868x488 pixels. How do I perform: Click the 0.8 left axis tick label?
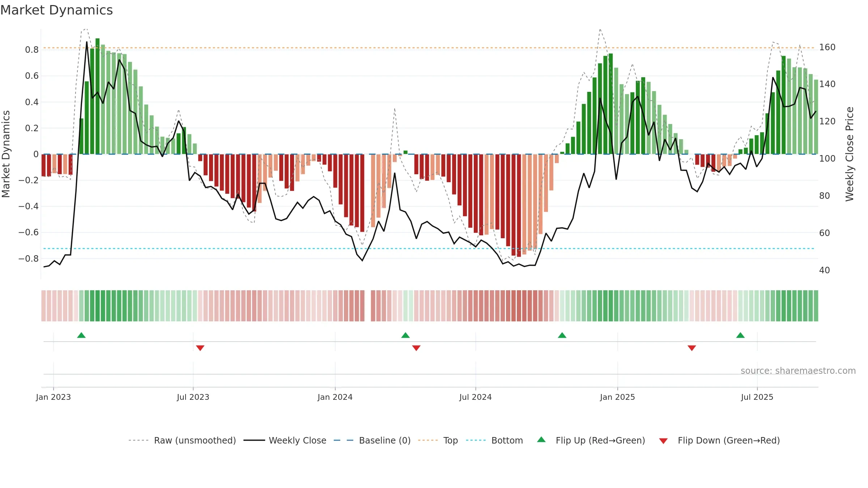tap(32, 50)
